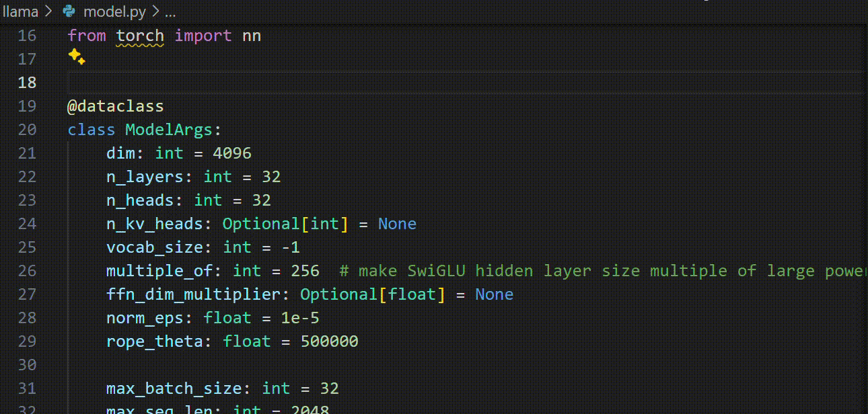The height and width of the screenshot is (414, 868).
Task: Click line number 20 in the gutter
Action: point(27,130)
